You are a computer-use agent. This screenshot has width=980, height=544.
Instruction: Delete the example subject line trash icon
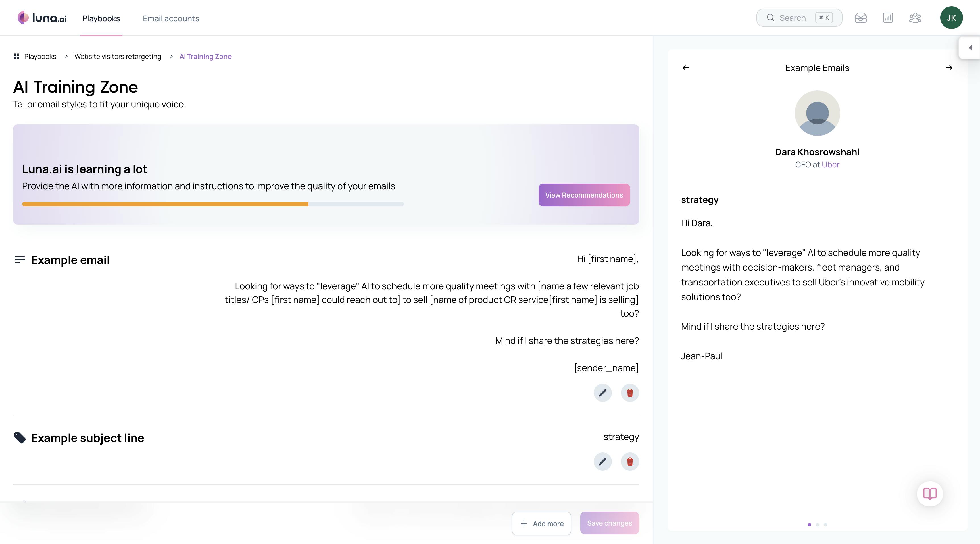(x=630, y=461)
